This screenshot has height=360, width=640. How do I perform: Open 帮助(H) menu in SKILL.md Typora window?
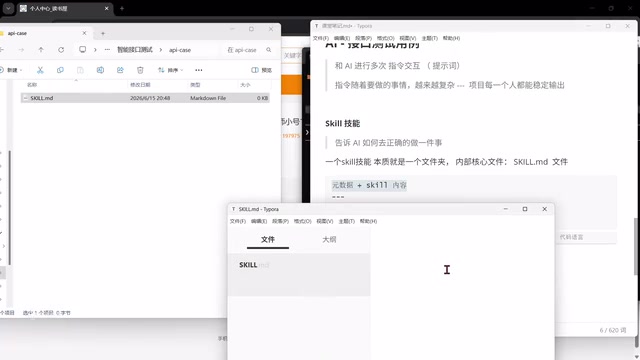click(x=368, y=221)
